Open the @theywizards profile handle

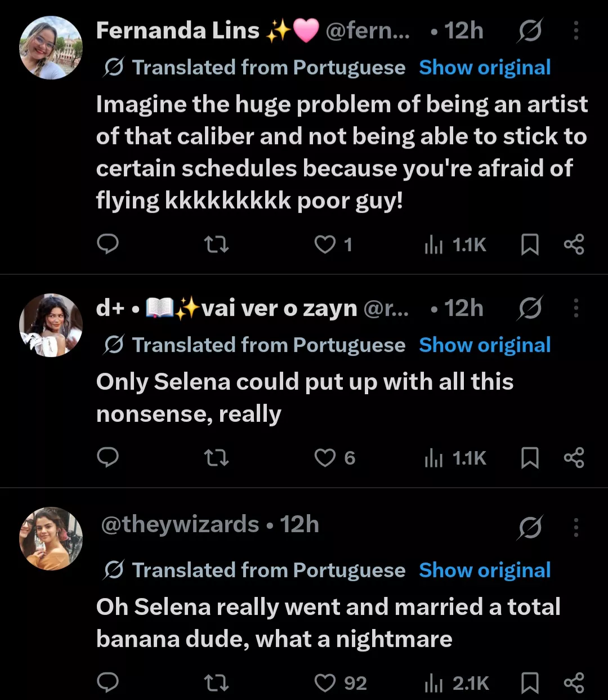point(180,524)
